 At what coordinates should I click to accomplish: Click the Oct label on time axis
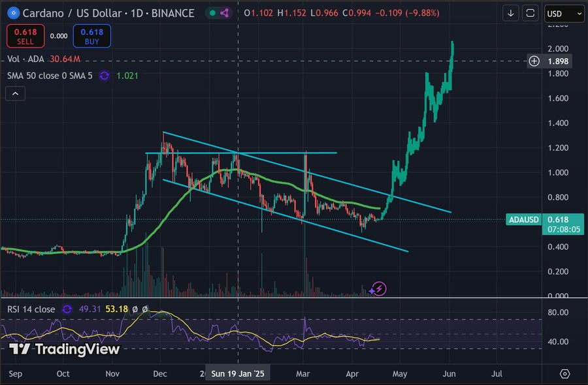pyautogui.click(x=63, y=374)
